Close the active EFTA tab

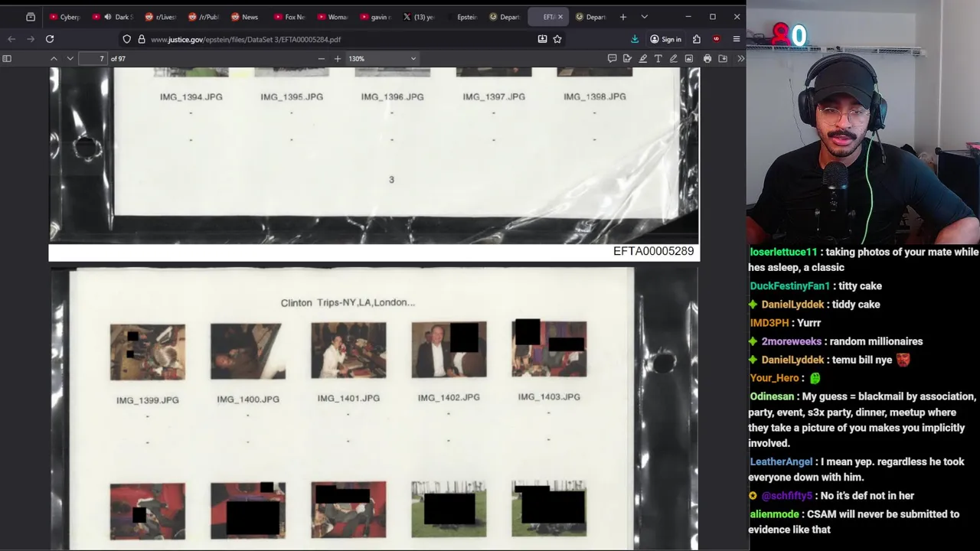coord(560,17)
